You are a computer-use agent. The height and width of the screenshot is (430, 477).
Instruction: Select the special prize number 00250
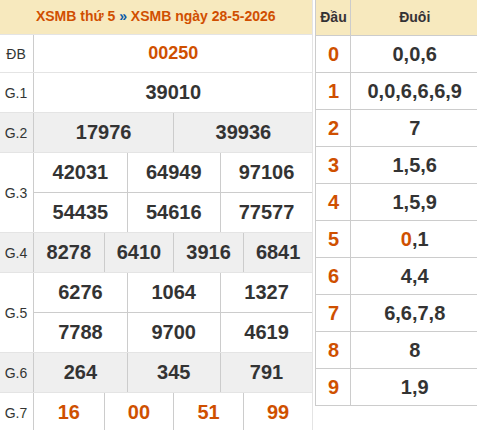pyautogui.click(x=173, y=53)
